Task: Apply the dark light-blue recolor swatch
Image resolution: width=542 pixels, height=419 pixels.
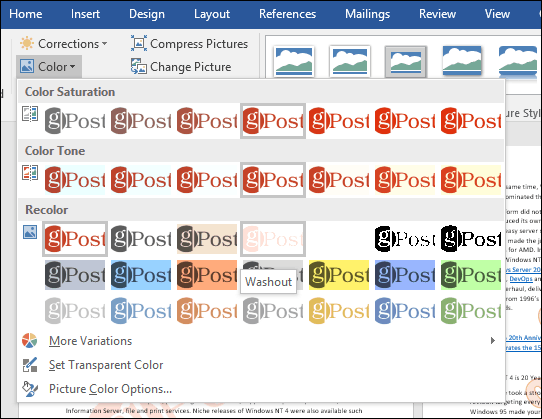Action: coord(141,275)
